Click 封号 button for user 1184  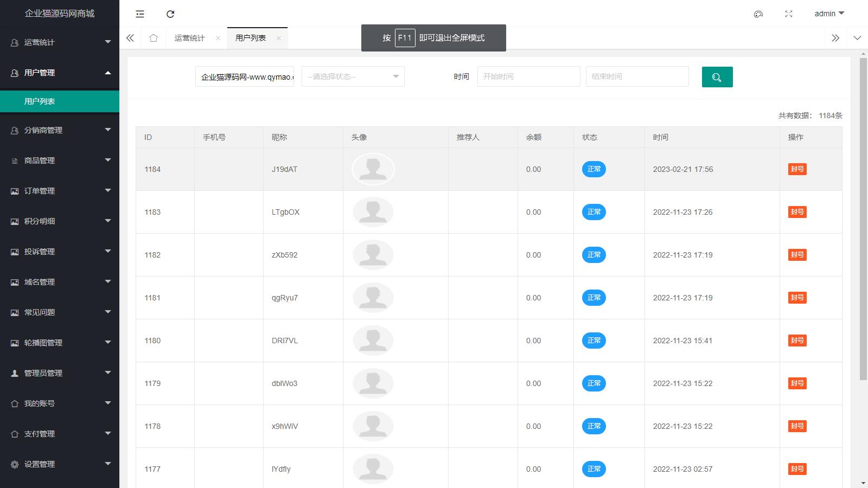(x=797, y=169)
